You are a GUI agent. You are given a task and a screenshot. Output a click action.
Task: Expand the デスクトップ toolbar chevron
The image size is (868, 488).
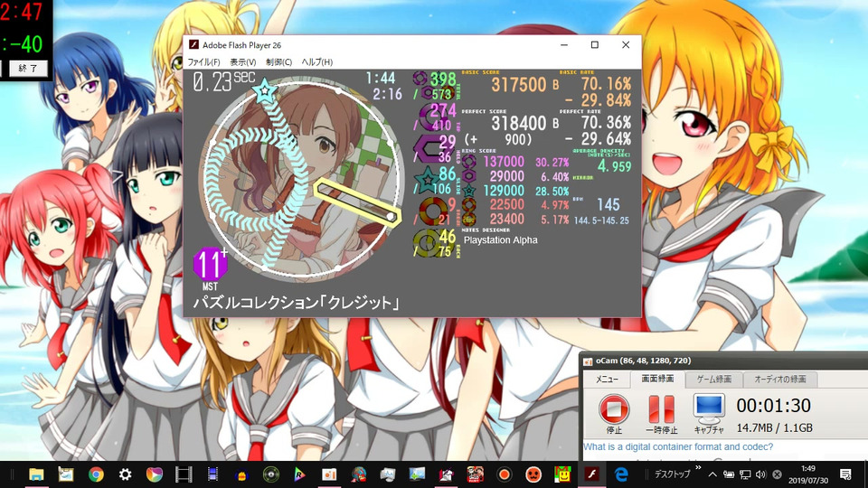pos(698,468)
